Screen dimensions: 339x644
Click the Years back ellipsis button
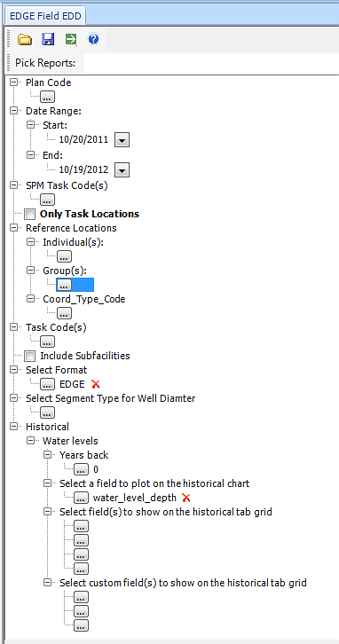[81, 469]
